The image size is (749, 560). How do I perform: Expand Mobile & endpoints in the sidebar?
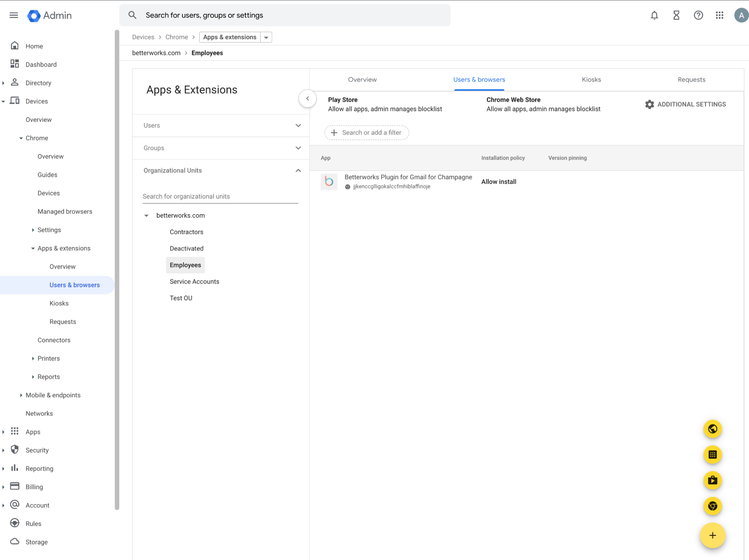click(21, 395)
